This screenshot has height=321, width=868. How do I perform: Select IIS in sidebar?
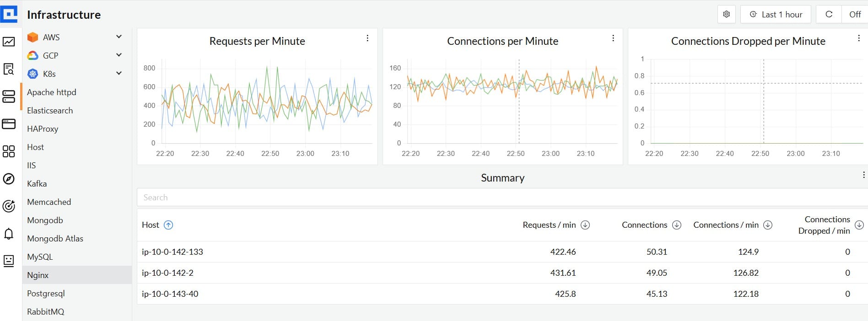click(x=76, y=165)
